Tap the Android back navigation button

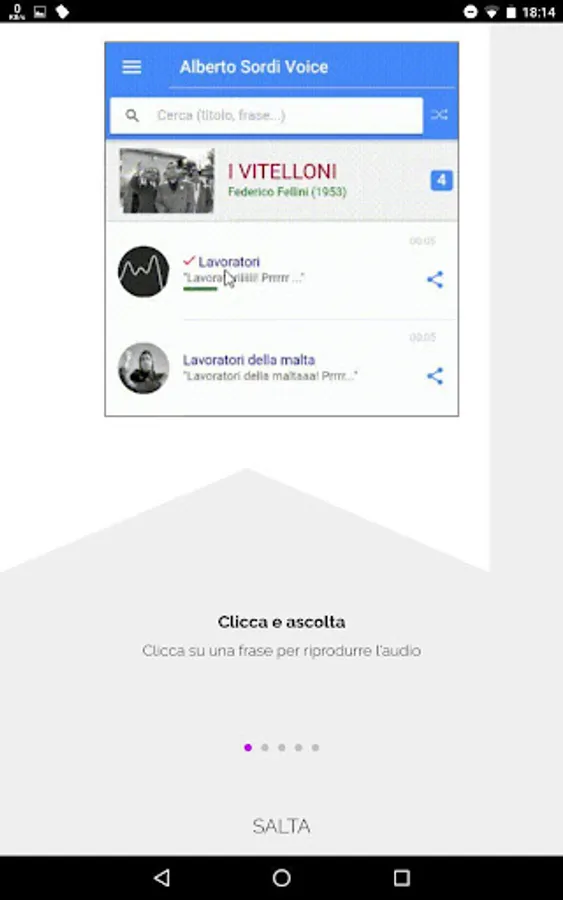(x=162, y=877)
